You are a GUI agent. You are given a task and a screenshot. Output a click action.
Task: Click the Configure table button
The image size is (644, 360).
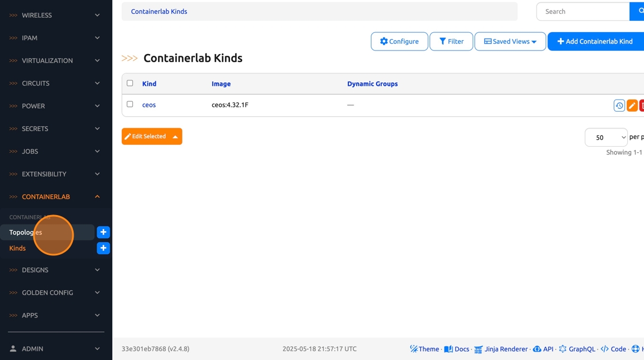399,41
